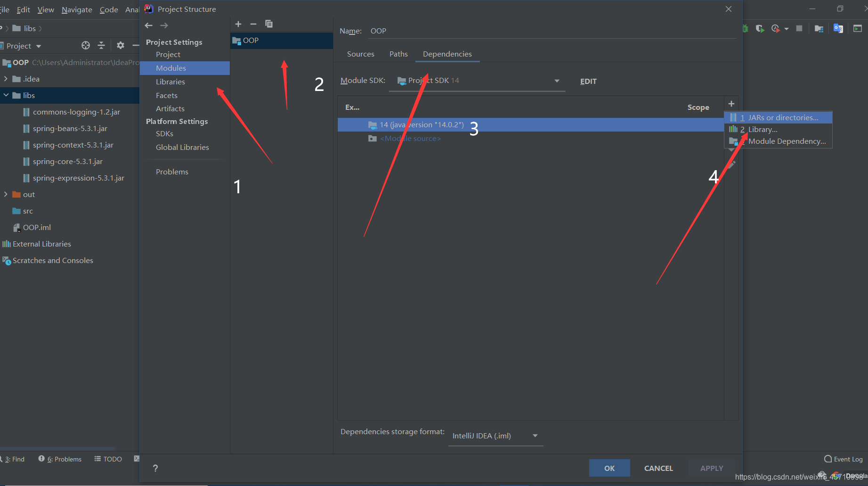Click the remove module minus icon
This screenshot has width=868, height=486.
coord(253,24)
